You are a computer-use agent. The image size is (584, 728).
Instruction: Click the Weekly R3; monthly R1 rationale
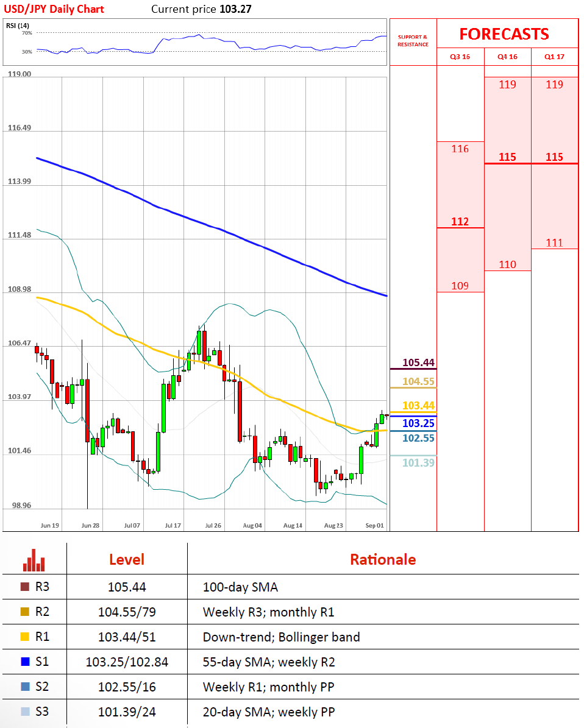tap(269, 612)
